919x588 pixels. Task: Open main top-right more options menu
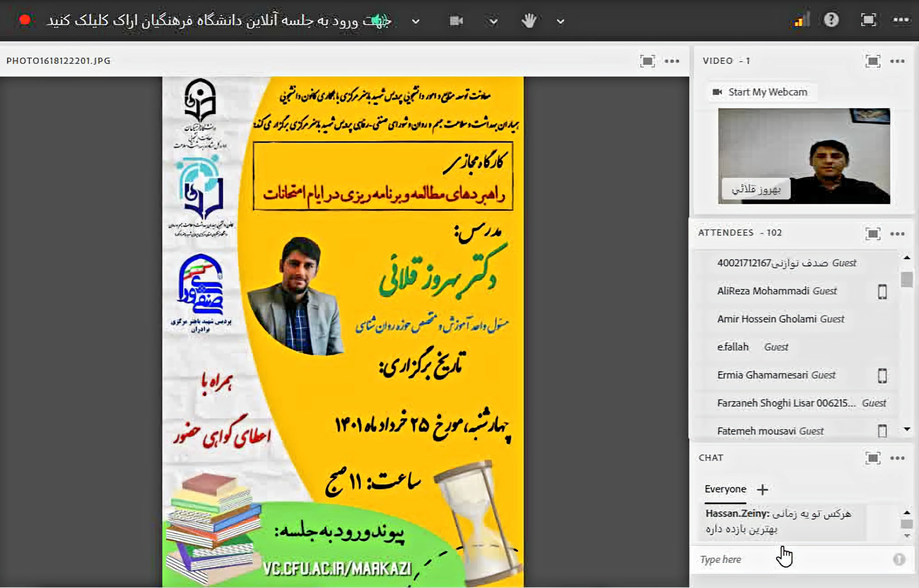901,20
